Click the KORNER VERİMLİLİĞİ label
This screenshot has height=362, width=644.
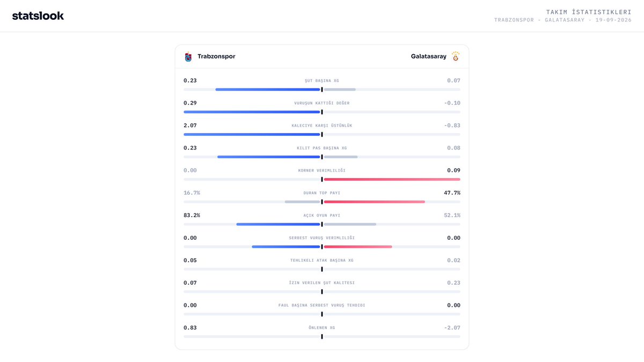(322, 171)
